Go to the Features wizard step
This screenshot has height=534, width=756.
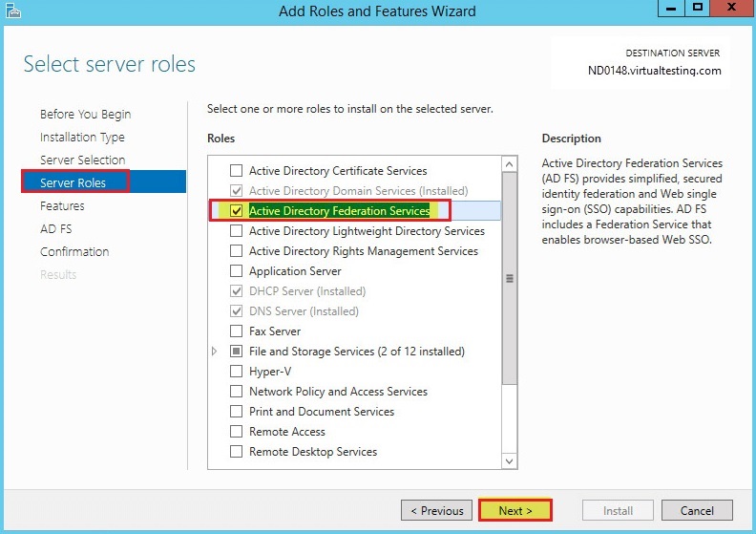pyautogui.click(x=62, y=206)
